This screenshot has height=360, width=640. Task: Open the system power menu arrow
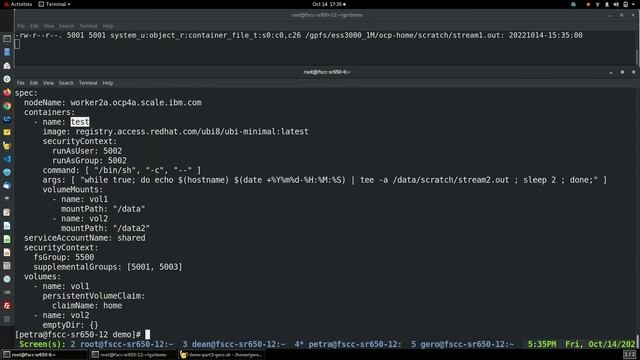pos(634,4)
